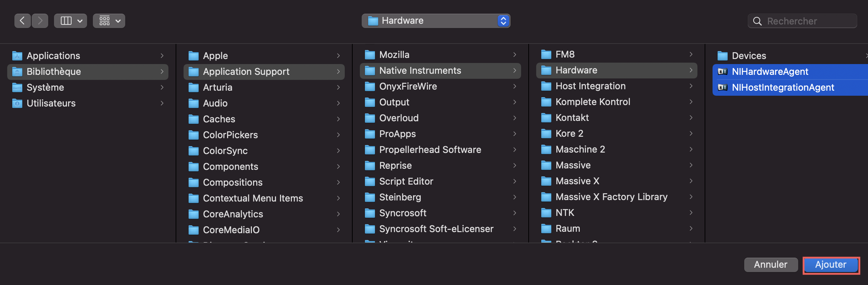Click the Utilisateurs folder icon

[x=17, y=103]
